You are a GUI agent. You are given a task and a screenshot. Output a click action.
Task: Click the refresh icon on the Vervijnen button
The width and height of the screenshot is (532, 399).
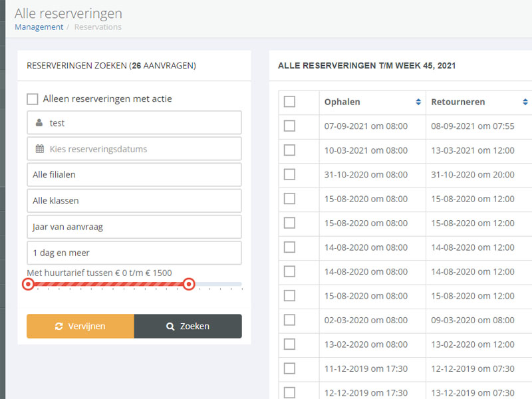pos(60,326)
